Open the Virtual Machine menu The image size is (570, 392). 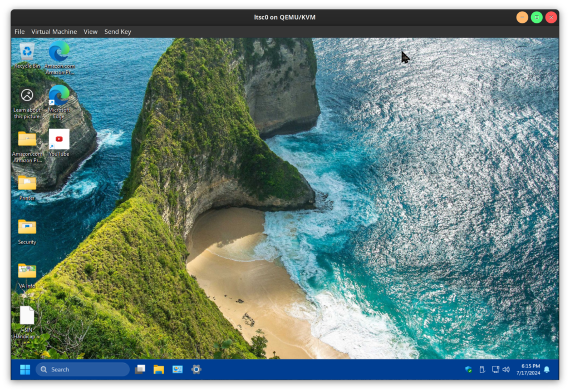pos(54,32)
